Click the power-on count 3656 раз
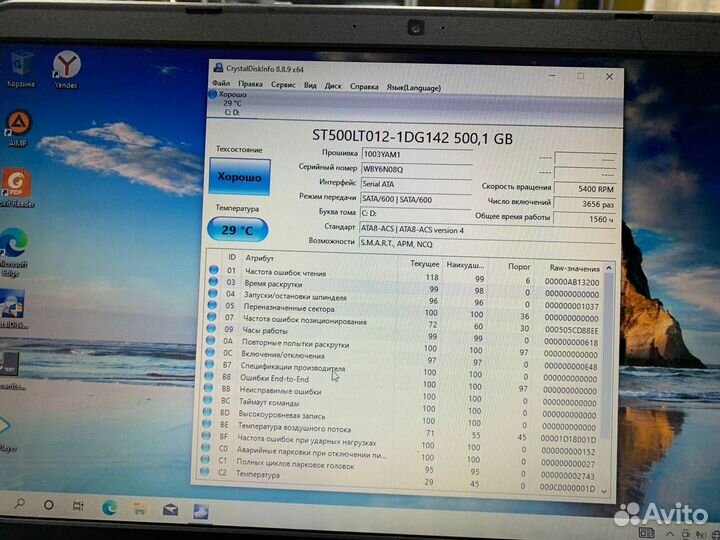 (585, 204)
